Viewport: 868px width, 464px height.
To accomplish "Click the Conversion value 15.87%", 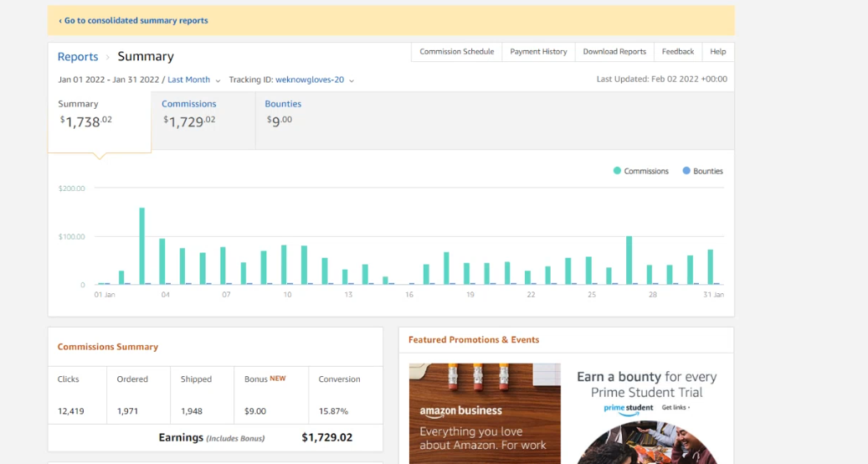I will tap(333, 411).
